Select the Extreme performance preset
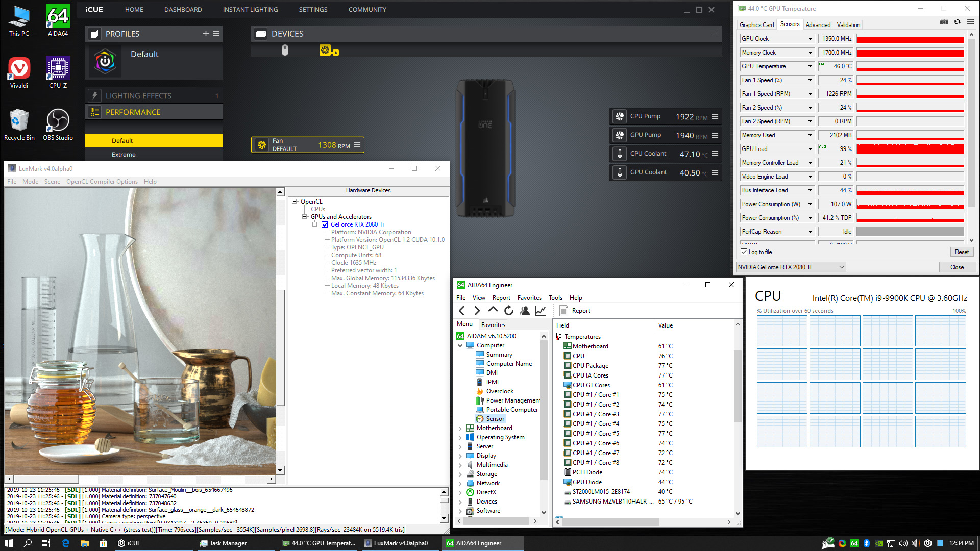Screen dimensions: 980x551 tap(154, 155)
